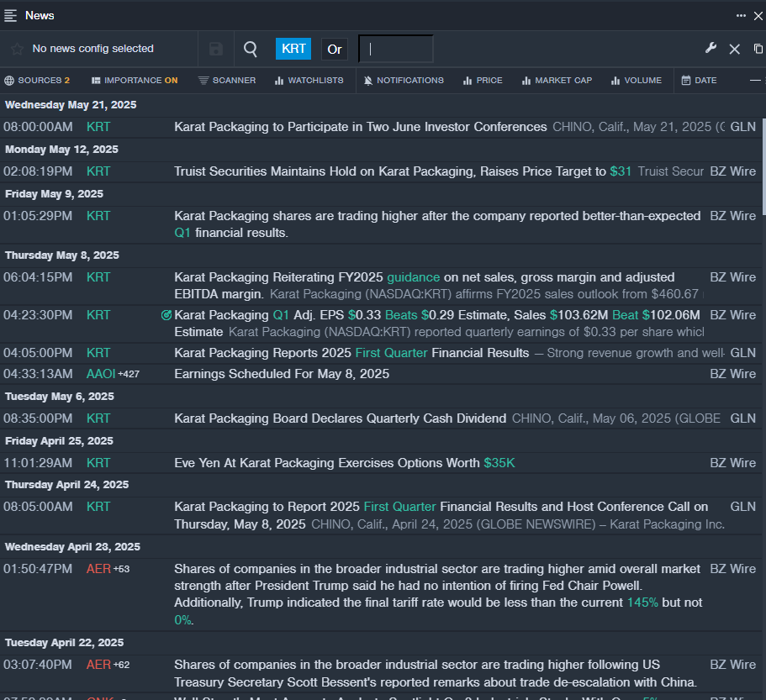The height and width of the screenshot is (700, 766).
Task: Open Reports 2025 First Quarter Financial Results headline
Action: (x=351, y=353)
